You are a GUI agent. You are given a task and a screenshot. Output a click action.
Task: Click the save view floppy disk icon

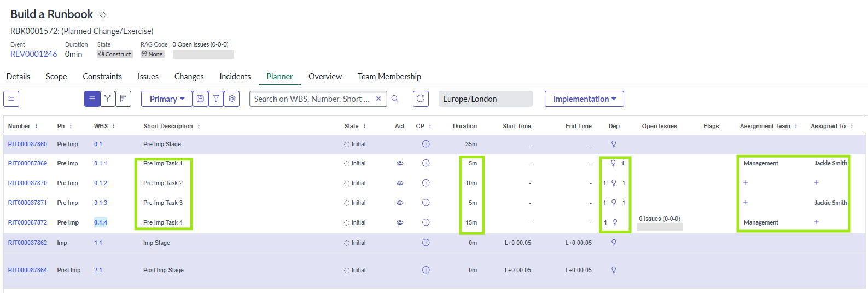pyautogui.click(x=200, y=99)
